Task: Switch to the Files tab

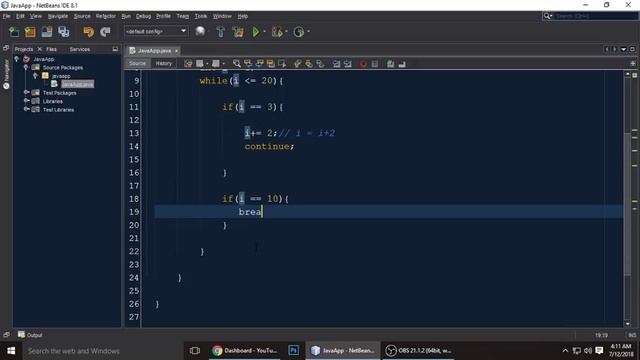Action: point(51,49)
